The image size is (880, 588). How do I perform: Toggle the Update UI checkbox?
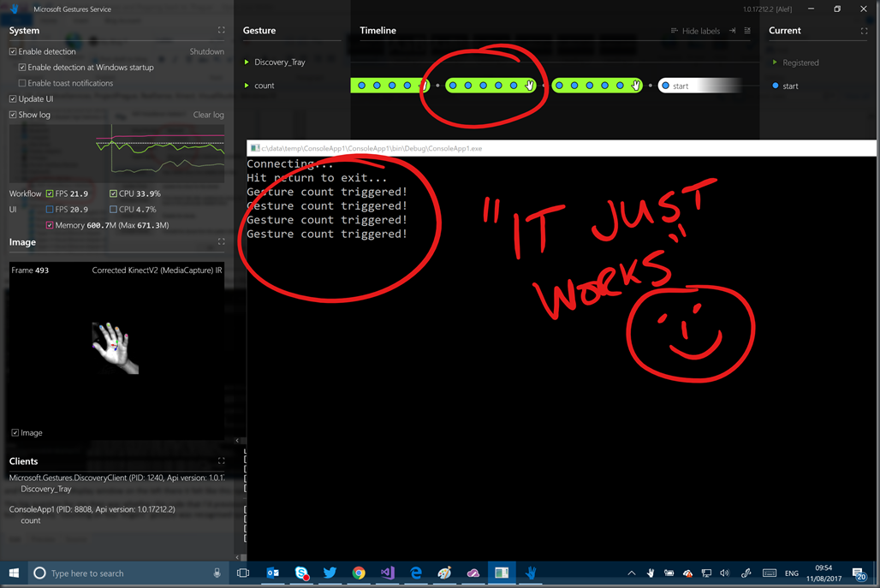pyautogui.click(x=13, y=98)
